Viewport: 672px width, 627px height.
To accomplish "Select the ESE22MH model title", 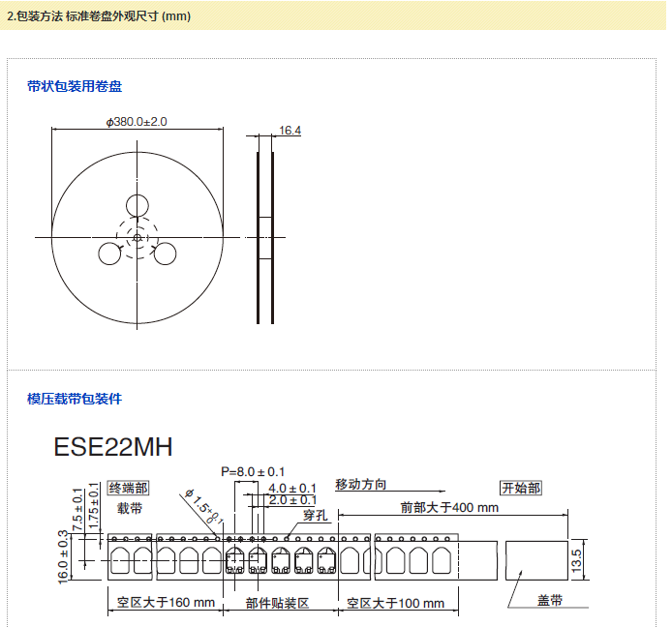I will [113, 447].
